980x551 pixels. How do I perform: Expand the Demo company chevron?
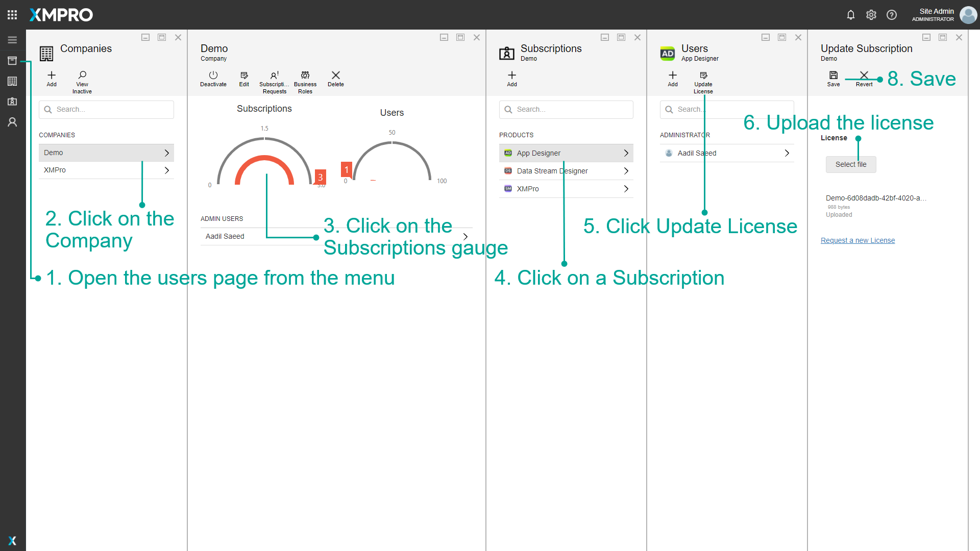click(x=167, y=153)
